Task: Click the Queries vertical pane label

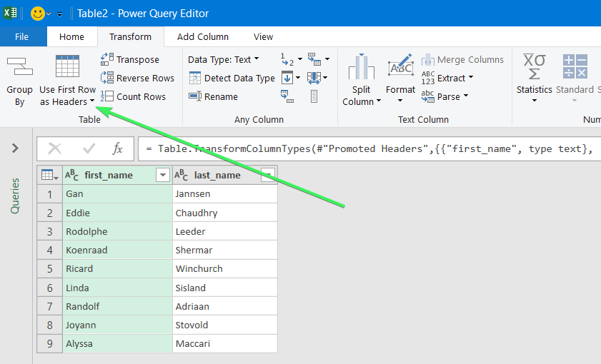Action: tap(15, 196)
